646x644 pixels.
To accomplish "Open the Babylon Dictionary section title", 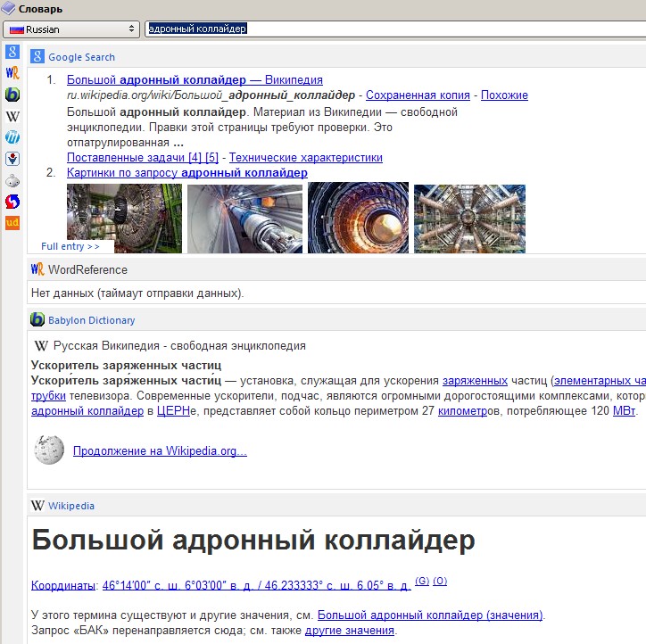I will click(92, 320).
